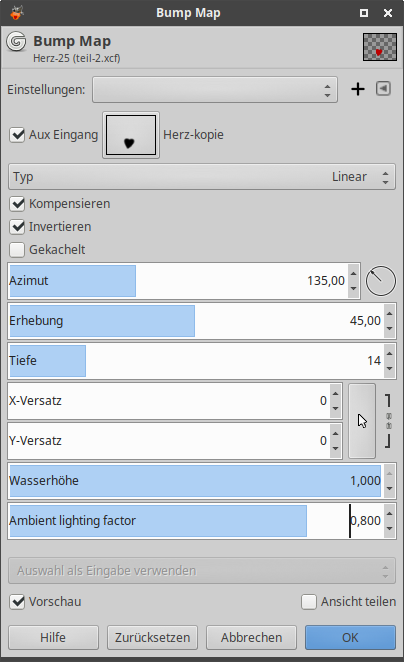This screenshot has width=404, height=662.
Task: Decrease the Erhebung value with down arrow
Action: pyautogui.click(x=389, y=329)
